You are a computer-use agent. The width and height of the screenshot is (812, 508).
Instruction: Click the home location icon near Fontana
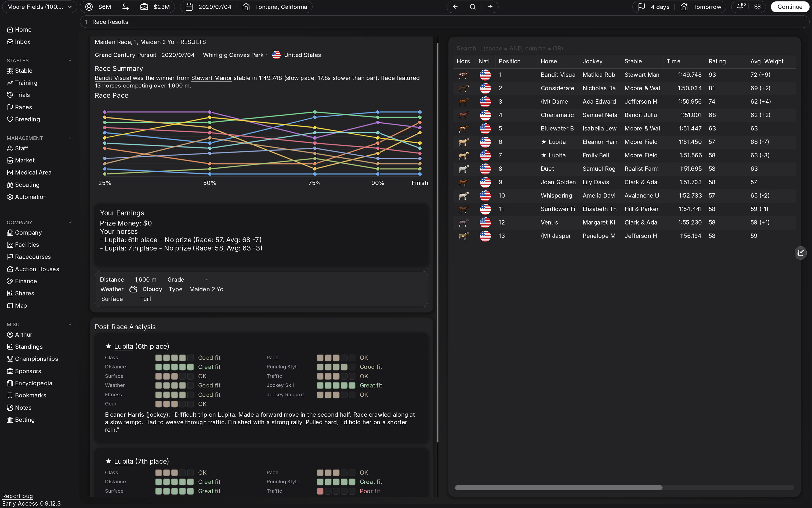(x=246, y=7)
